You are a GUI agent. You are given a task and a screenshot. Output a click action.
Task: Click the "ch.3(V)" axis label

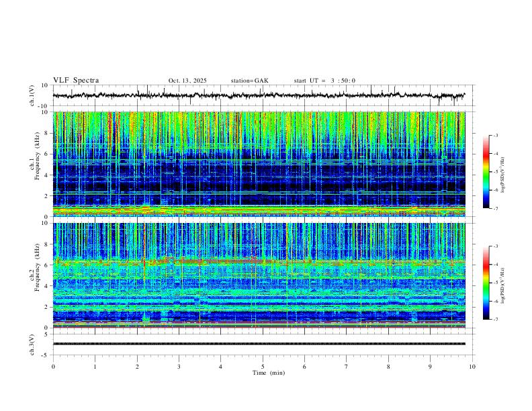32,345
